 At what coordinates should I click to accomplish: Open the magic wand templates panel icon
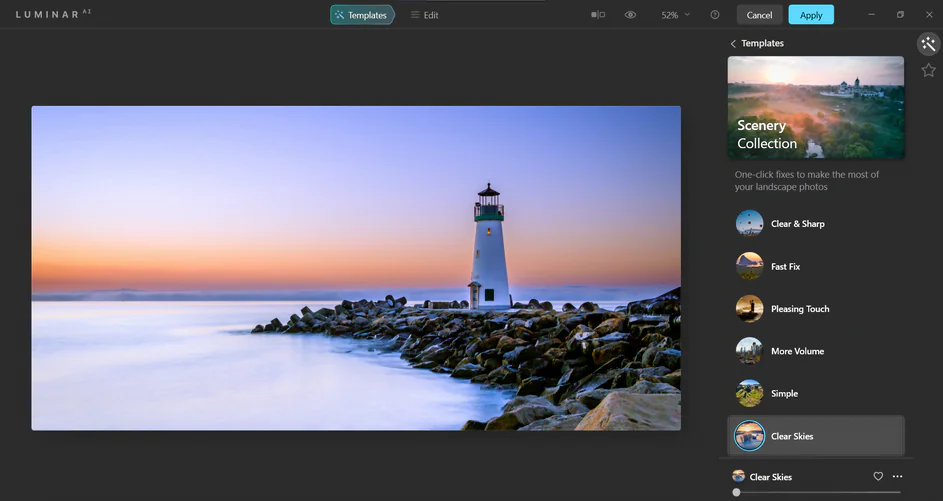click(928, 44)
